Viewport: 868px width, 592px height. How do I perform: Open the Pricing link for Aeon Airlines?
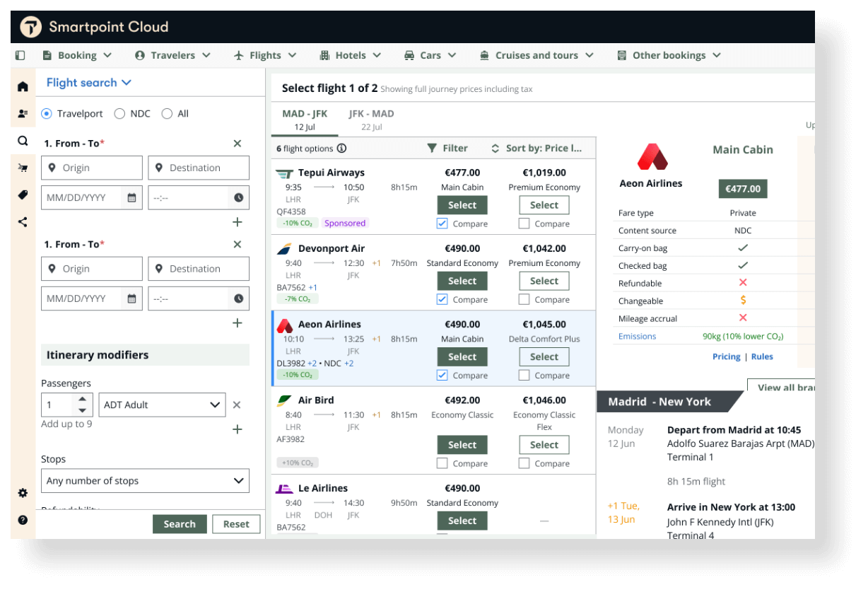point(726,356)
